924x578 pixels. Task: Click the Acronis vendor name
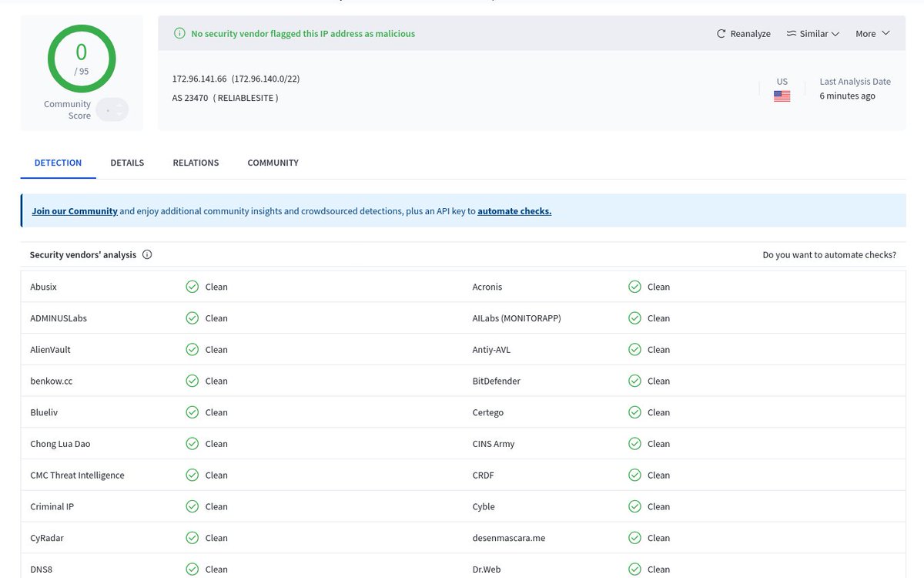(487, 287)
